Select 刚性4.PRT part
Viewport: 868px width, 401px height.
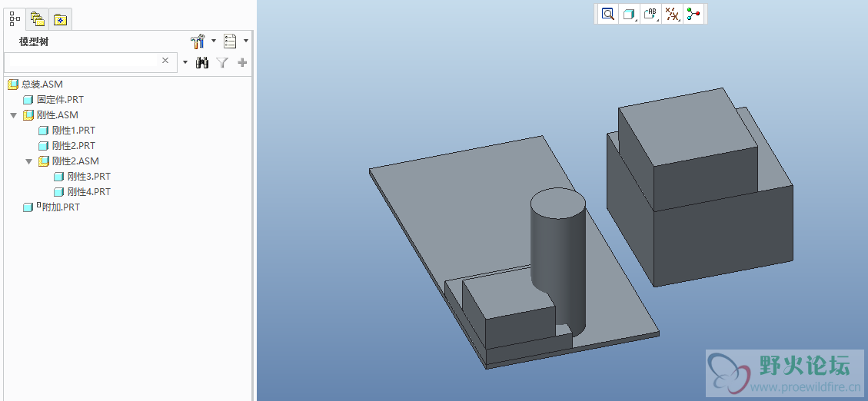coord(89,192)
